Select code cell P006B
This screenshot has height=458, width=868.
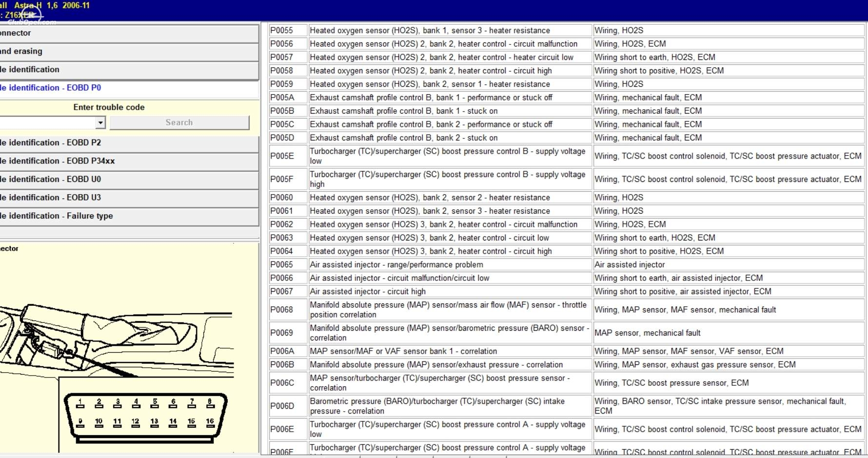tap(288, 364)
